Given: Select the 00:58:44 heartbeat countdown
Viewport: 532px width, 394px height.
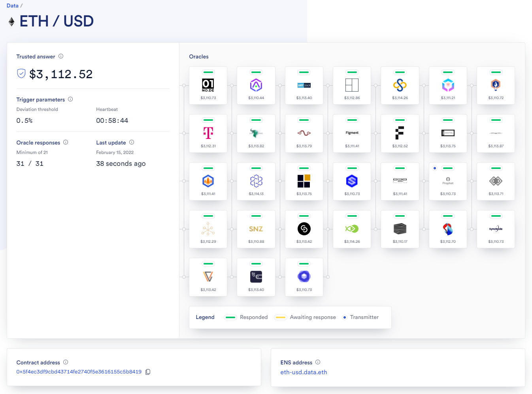Looking at the screenshot, I should click(112, 121).
